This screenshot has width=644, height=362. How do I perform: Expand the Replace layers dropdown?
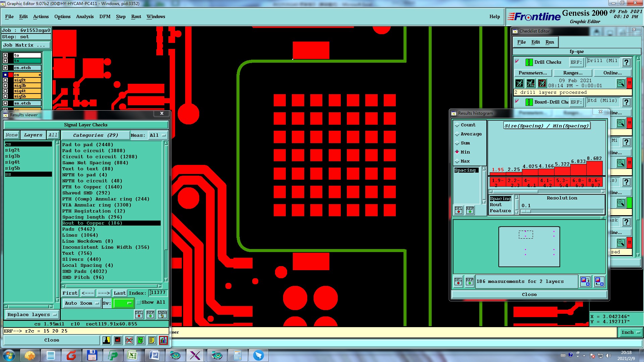tap(32, 315)
